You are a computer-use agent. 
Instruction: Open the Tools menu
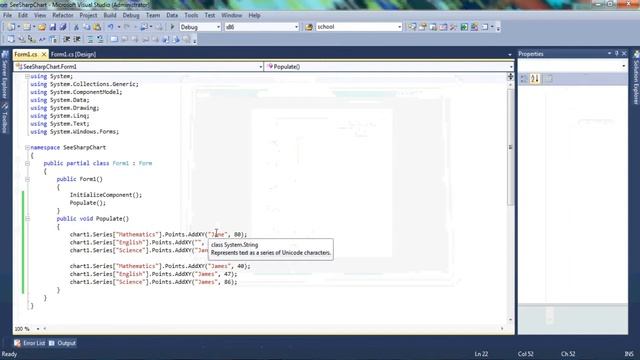(x=191, y=16)
